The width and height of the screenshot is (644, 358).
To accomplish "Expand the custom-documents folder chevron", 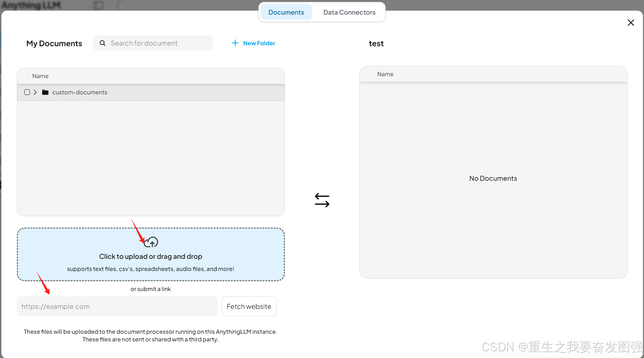I will (x=35, y=92).
